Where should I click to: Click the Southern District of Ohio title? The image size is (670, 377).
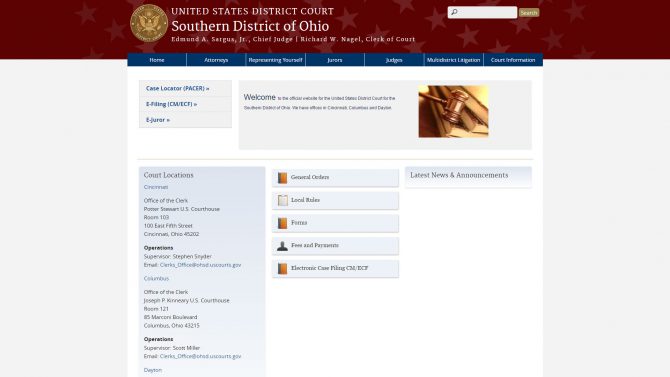(250, 26)
